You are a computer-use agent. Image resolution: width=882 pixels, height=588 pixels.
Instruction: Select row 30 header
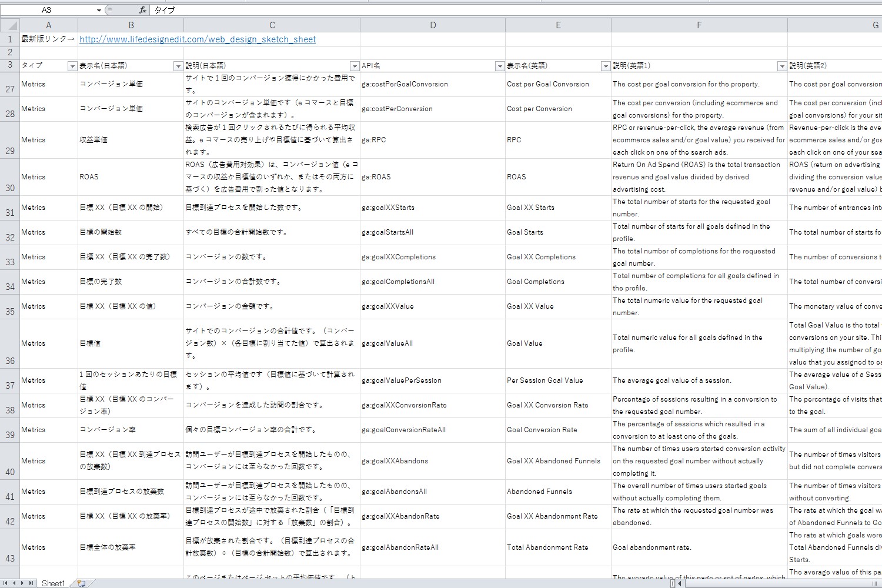click(10, 177)
